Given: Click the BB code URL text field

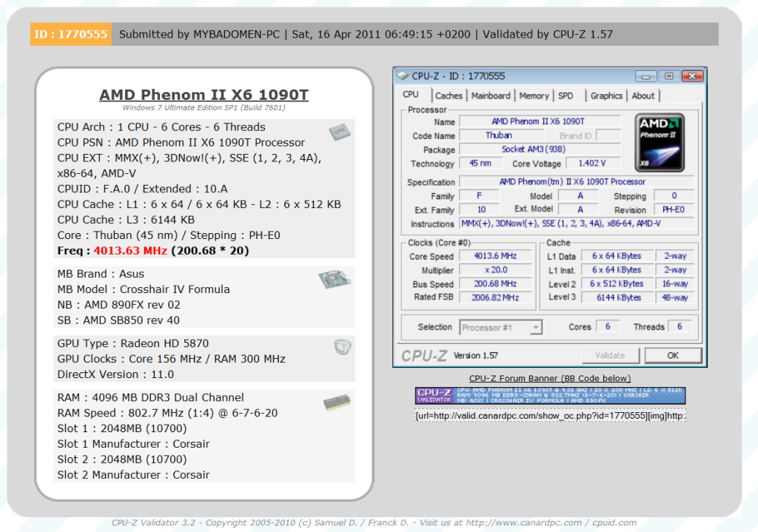Looking at the screenshot, I should pos(550,416).
